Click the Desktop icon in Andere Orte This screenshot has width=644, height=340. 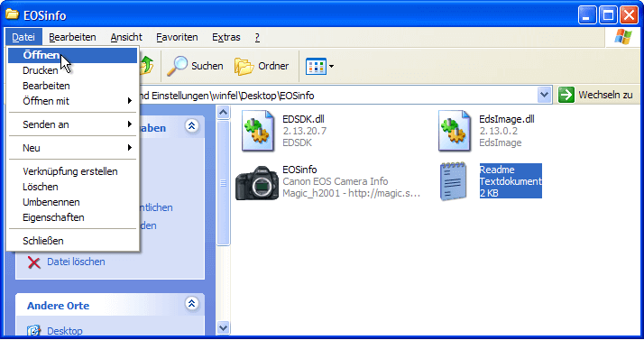[x=33, y=331]
